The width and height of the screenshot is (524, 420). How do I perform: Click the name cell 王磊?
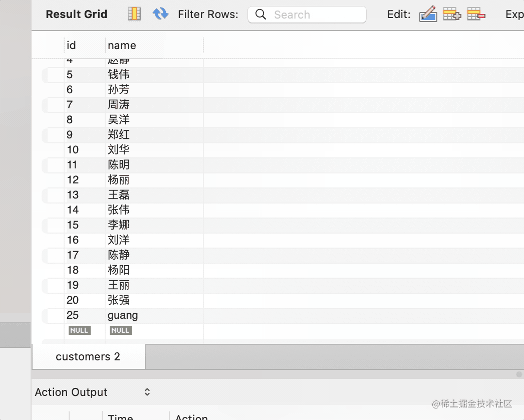(119, 195)
